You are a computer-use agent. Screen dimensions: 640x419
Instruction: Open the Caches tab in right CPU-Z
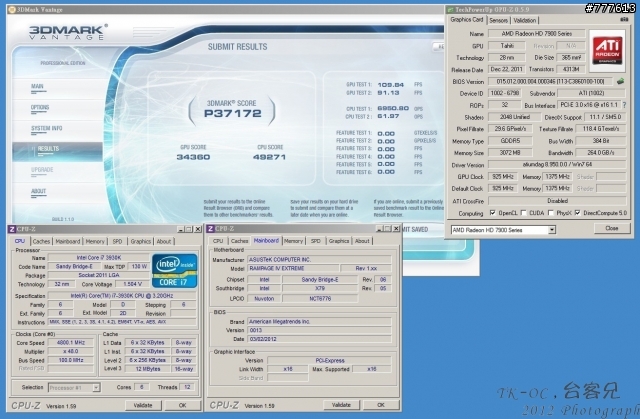point(240,241)
